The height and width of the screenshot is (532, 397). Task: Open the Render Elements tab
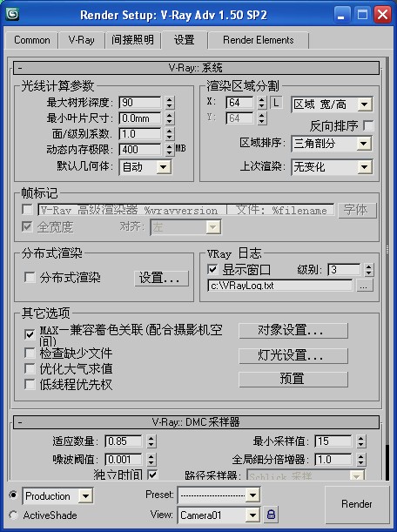point(259,40)
